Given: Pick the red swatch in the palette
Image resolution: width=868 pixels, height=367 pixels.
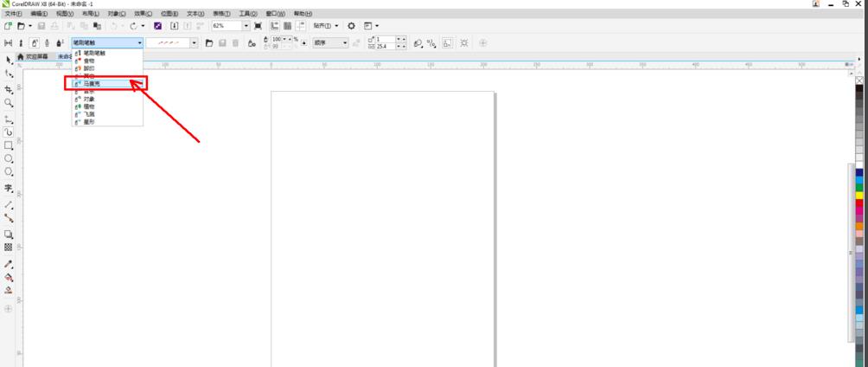Looking at the screenshot, I should pyautogui.click(x=859, y=203).
